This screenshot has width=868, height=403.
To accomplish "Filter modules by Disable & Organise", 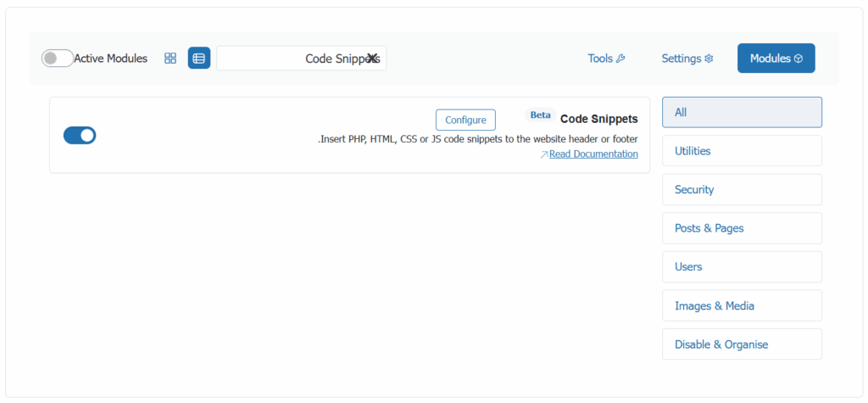I will pyautogui.click(x=742, y=344).
